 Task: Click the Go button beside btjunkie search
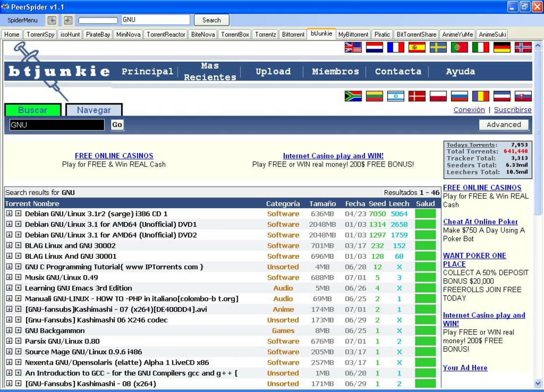pyautogui.click(x=117, y=124)
